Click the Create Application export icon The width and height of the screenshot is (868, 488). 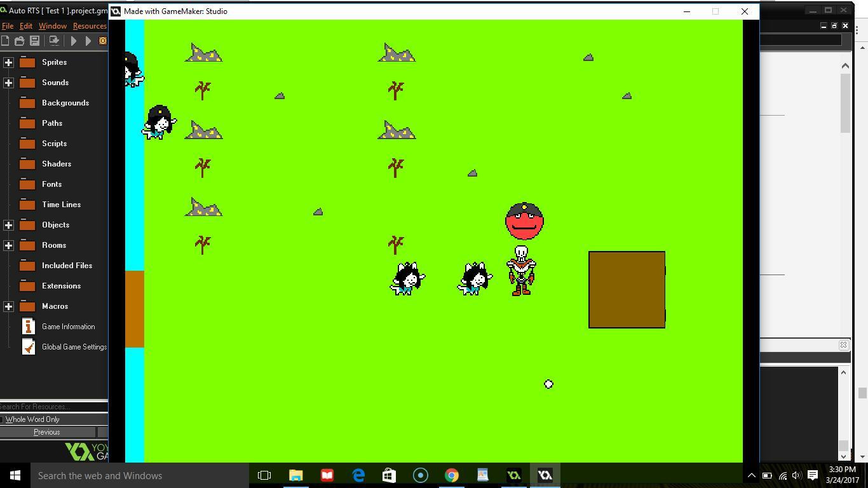(x=54, y=41)
